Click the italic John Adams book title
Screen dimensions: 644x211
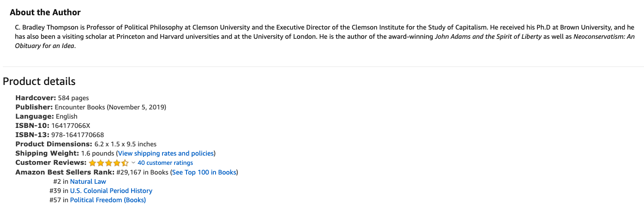pos(488,37)
